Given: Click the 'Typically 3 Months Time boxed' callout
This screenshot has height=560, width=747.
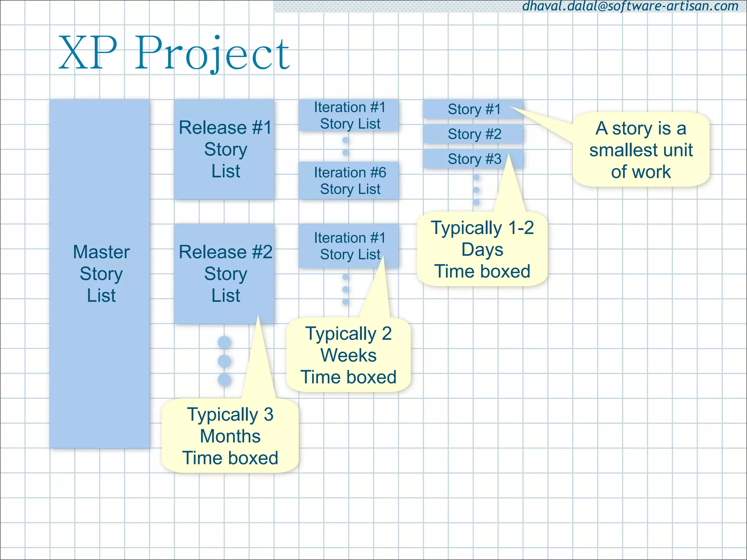Looking at the screenshot, I should click(230, 436).
